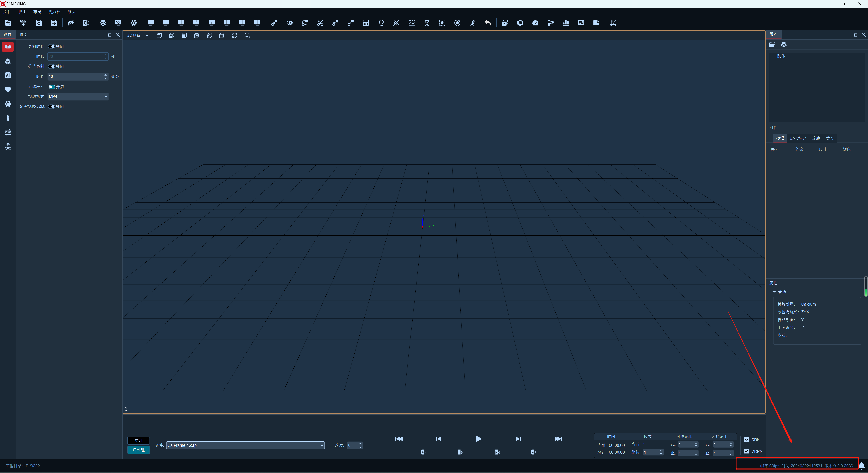Click the play button in playback controls
Image resolution: width=868 pixels, height=473 pixels.
(478, 439)
